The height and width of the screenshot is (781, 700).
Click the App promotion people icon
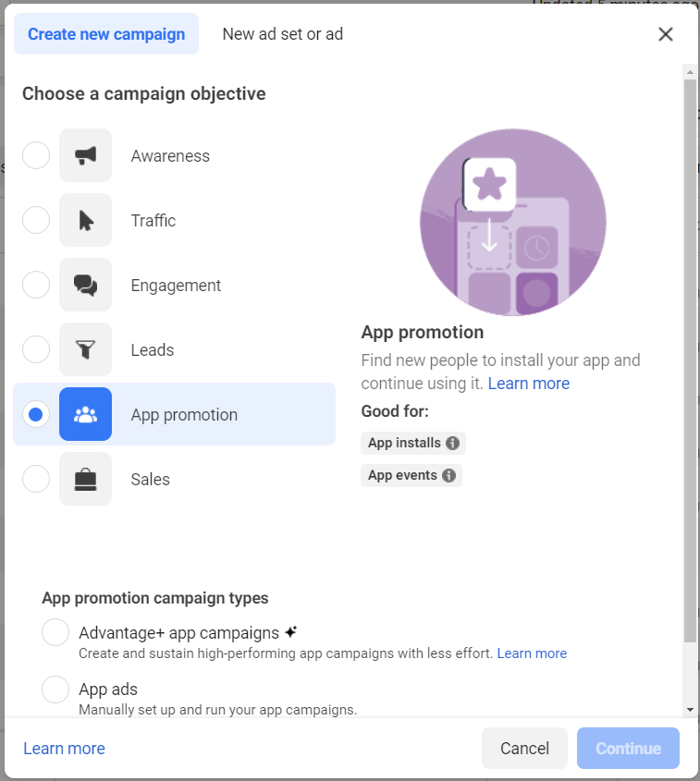pos(85,414)
